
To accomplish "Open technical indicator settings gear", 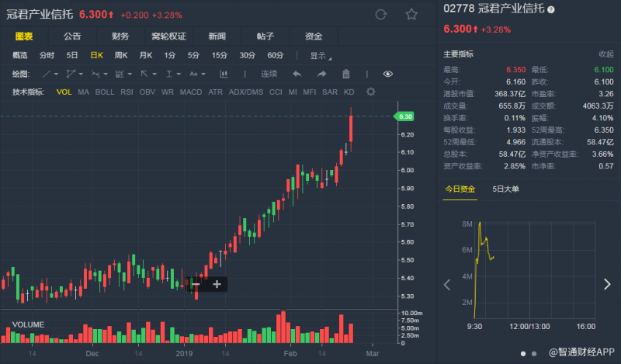I will 371,92.
